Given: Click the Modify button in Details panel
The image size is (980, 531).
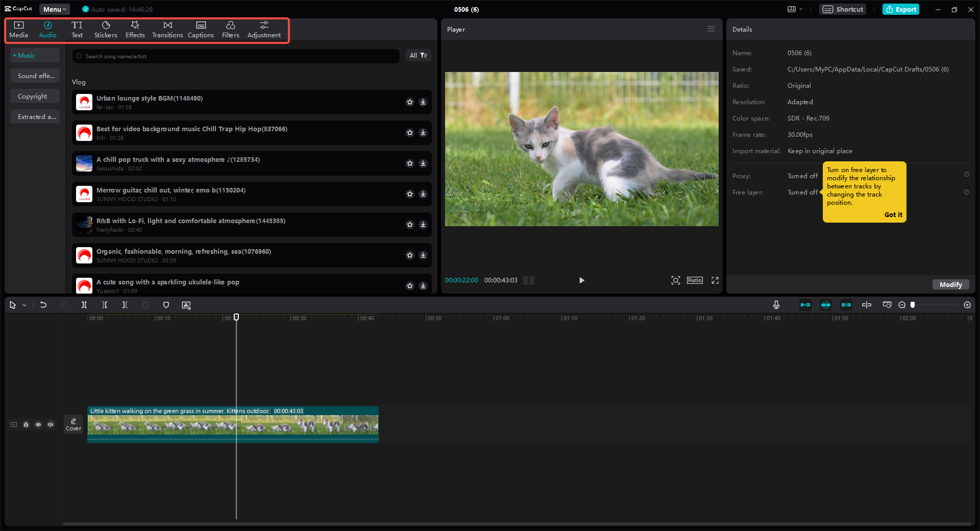Looking at the screenshot, I should 950,284.
